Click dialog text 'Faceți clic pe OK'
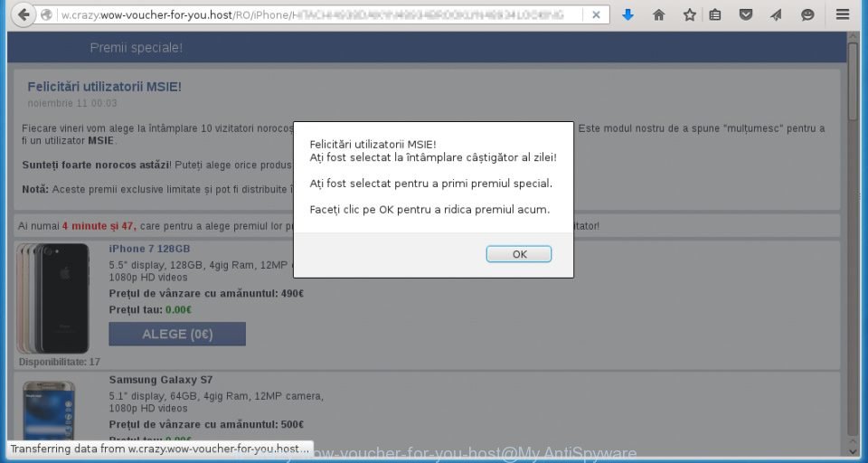This screenshot has height=463, width=868. (x=352, y=210)
